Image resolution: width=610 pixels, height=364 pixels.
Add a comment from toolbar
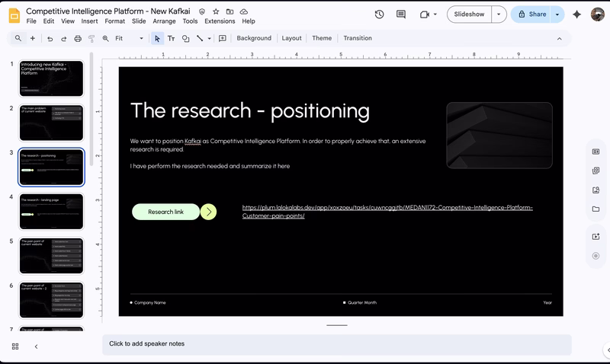click(x=223, y=39)
